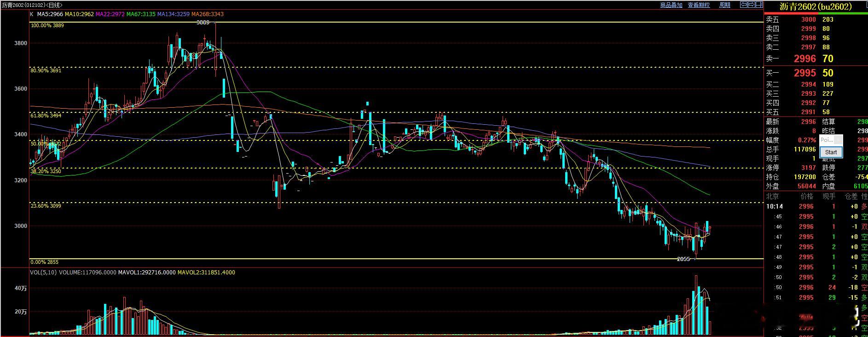
Task: Click the 3800 price axis label
Action: click(21, 43)
